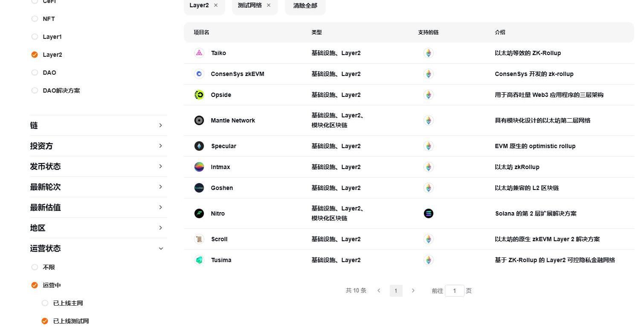Open the Scroll project name link
Viewport: 644px width, 327px height.
[x=219, y=239]
